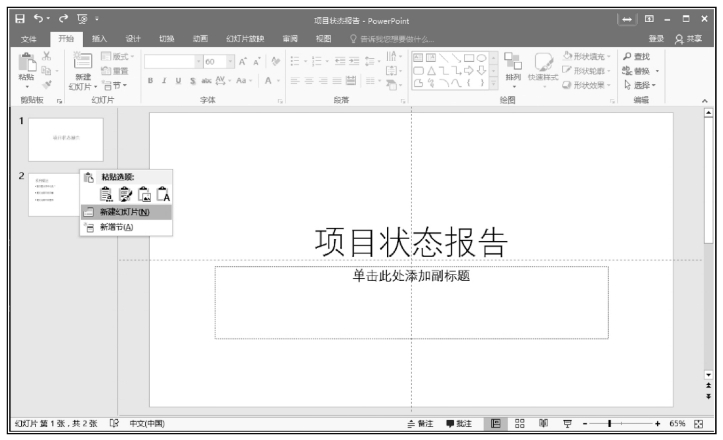This screenshot has height=440, width=723.
Task: Choose Paste as Picture option
Action: click(144, 195)
